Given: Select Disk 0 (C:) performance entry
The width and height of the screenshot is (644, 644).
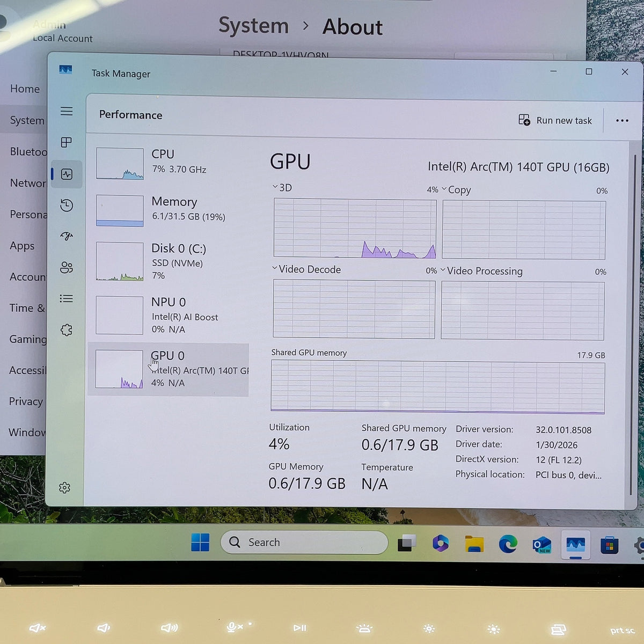Looking at the screenshot, I should click(169, 261).
